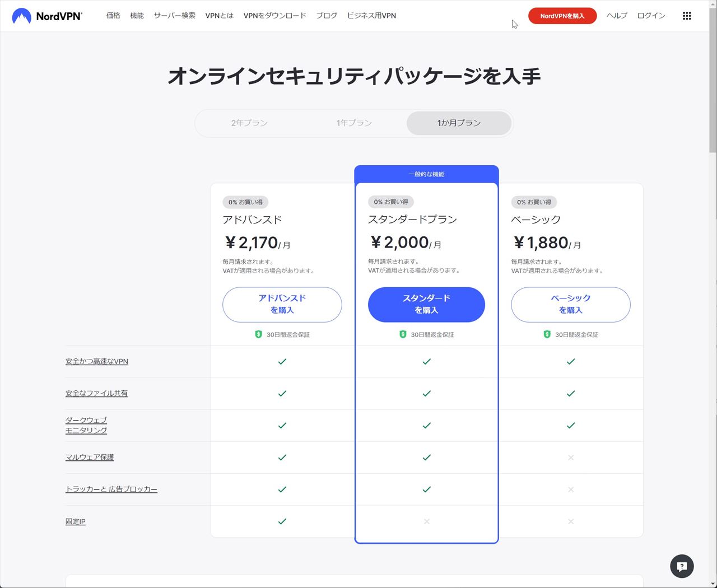Click the 一般的な機能 banner label
The height and width of the screenshot is (588, 717).
pos(426,174)
